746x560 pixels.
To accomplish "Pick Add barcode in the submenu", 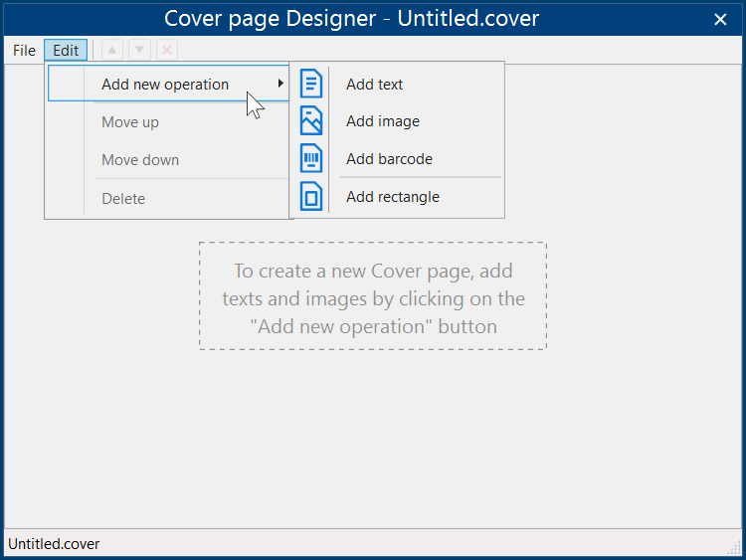I will pos(389,159).
